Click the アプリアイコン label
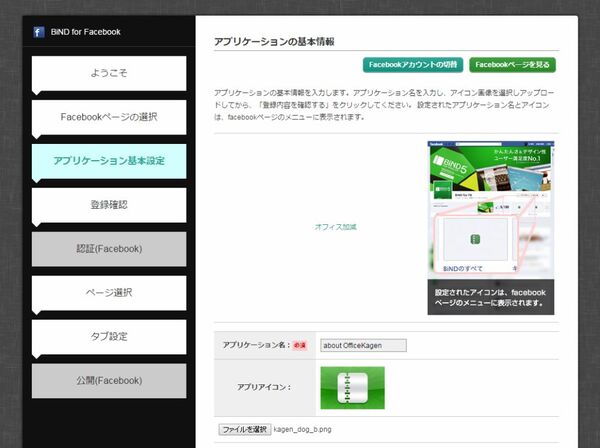Image resolution: width=600 pixels, height=448 pixels. tap(264, 387)
